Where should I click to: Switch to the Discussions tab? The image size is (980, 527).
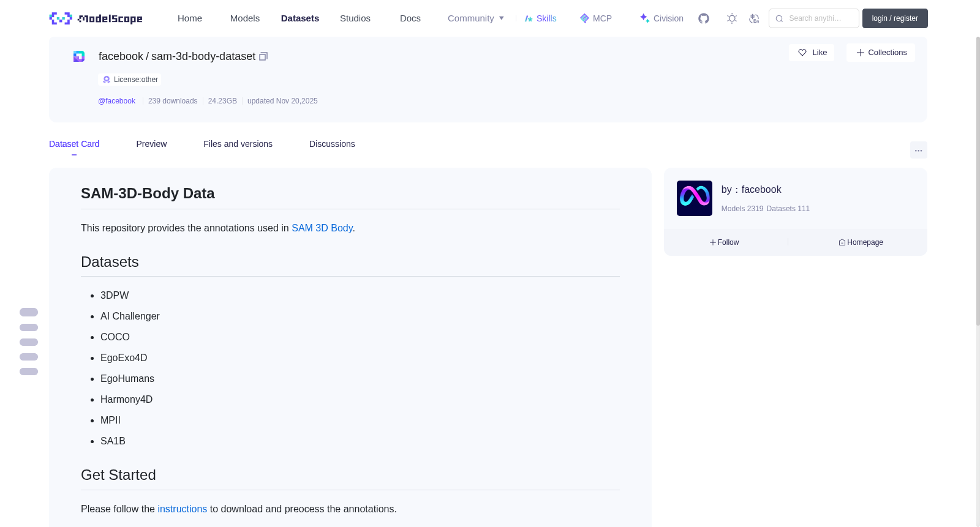[332, 144]
